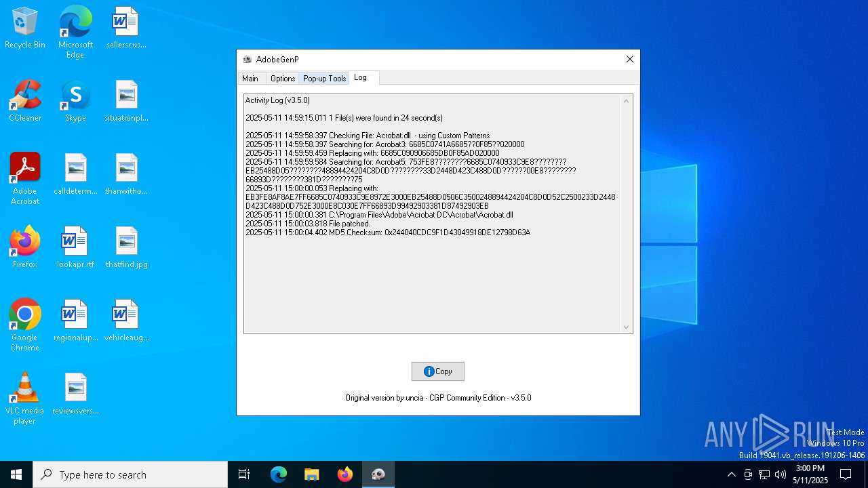Click the network tray icon

(764, 474)
